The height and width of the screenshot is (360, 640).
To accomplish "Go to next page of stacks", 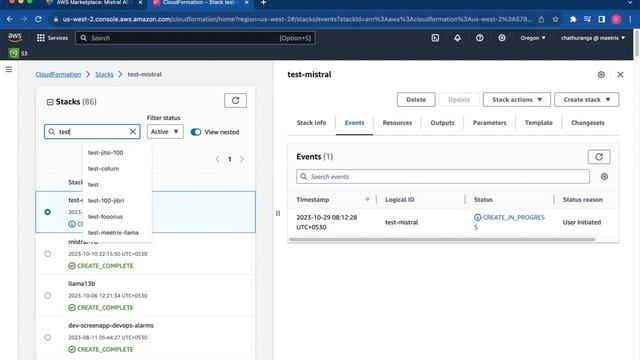I will click(242, 159).
